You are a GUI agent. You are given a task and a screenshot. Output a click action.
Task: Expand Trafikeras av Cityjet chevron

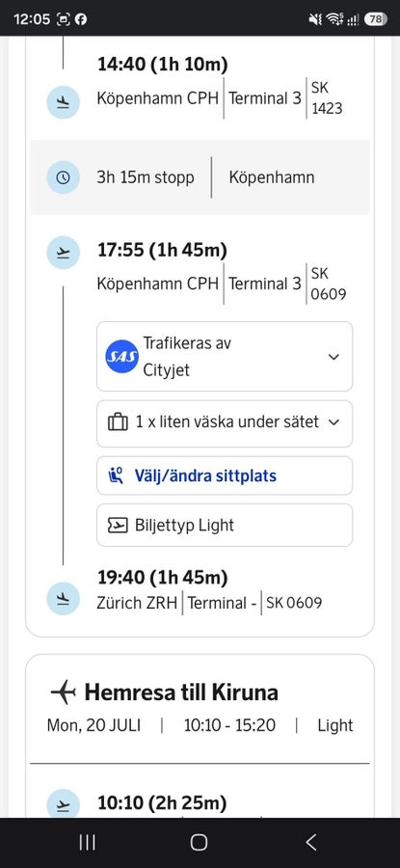[x=333, y=357]
